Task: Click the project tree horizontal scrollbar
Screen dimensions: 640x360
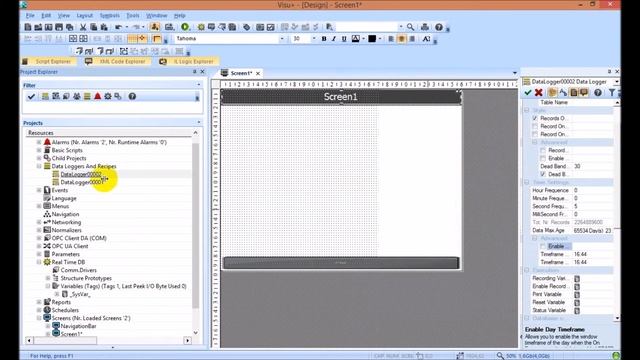Action: pos(108,340)
